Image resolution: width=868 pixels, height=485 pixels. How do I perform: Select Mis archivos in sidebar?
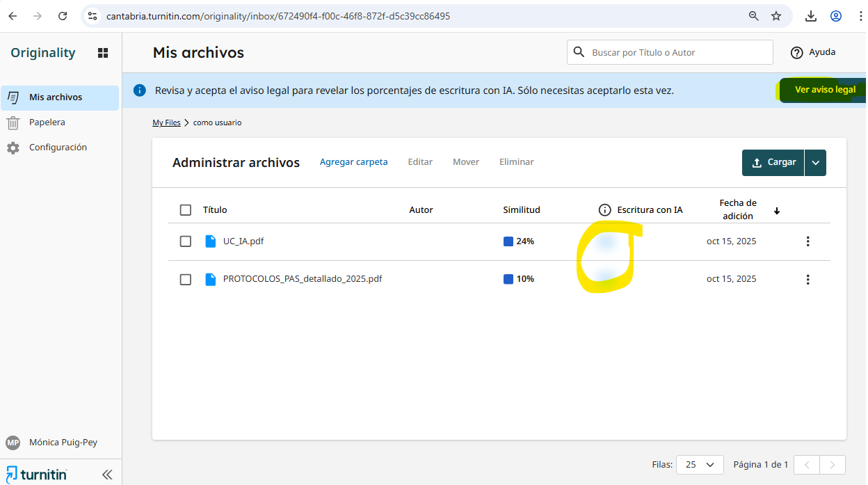point(60,97)
